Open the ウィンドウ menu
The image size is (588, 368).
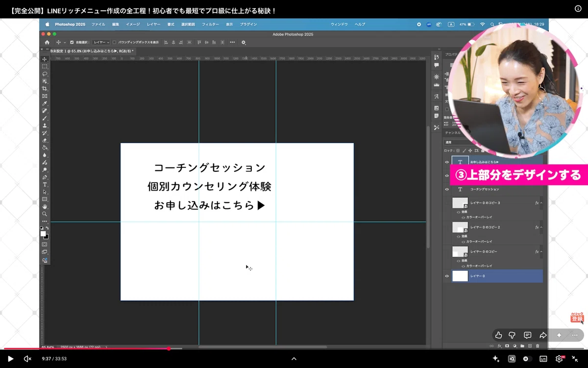click(339, 24)
